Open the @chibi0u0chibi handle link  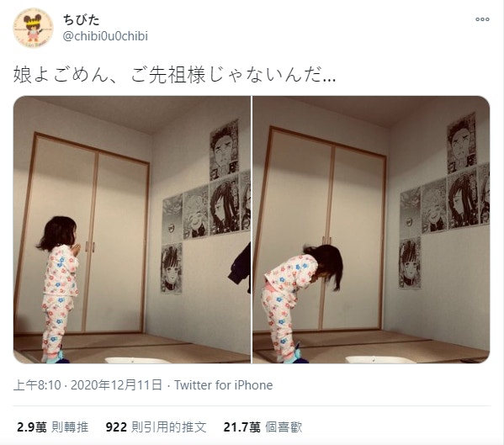105,36
